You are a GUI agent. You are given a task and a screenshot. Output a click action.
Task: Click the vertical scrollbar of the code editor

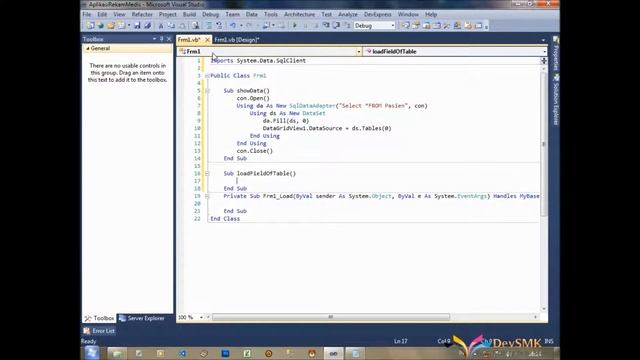pyautogui.click(x=544, y=144)
